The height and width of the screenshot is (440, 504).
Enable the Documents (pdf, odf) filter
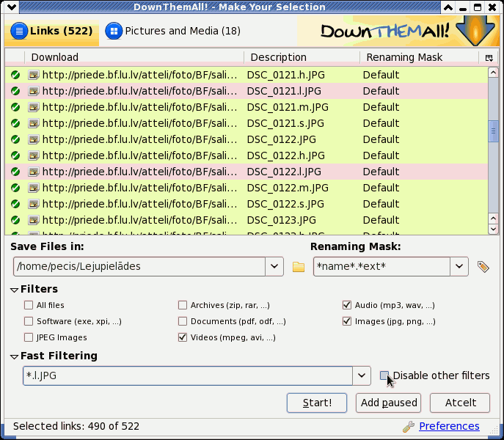(183, 321)
